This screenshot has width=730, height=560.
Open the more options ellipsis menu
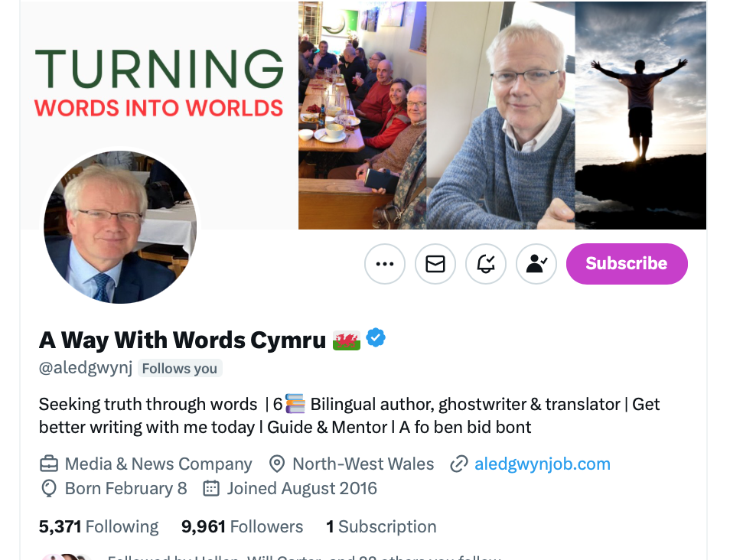tap(385, 264)
